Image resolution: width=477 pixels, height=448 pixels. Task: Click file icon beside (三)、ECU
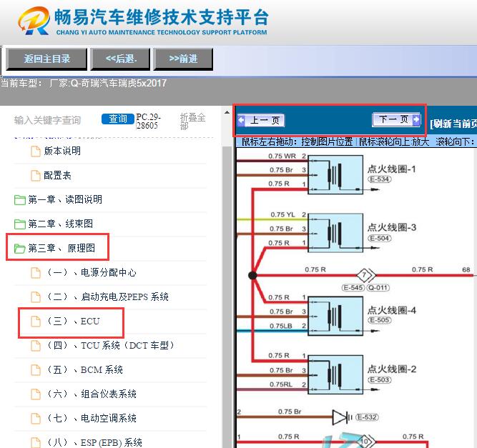pos(36,322)
